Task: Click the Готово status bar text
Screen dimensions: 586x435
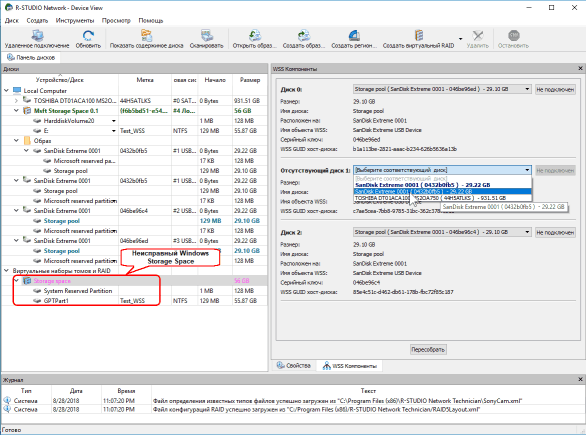Action: [x=12, y=430]
